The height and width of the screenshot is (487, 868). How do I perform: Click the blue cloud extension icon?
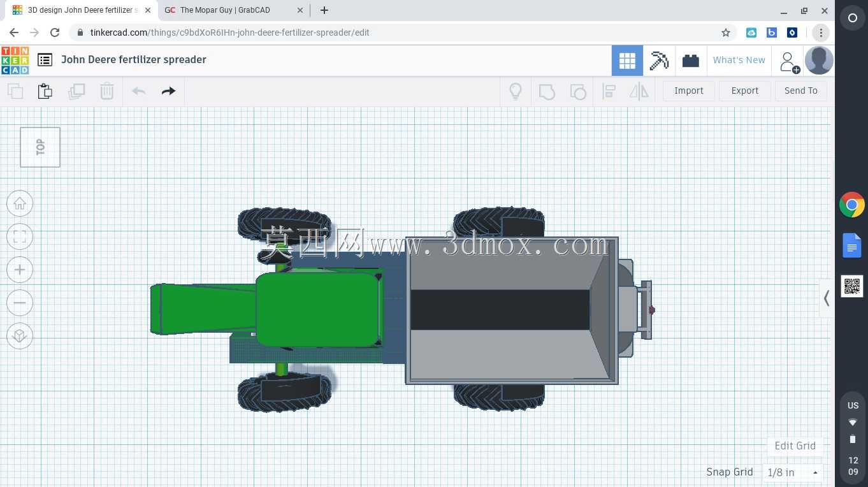(751, 33)
